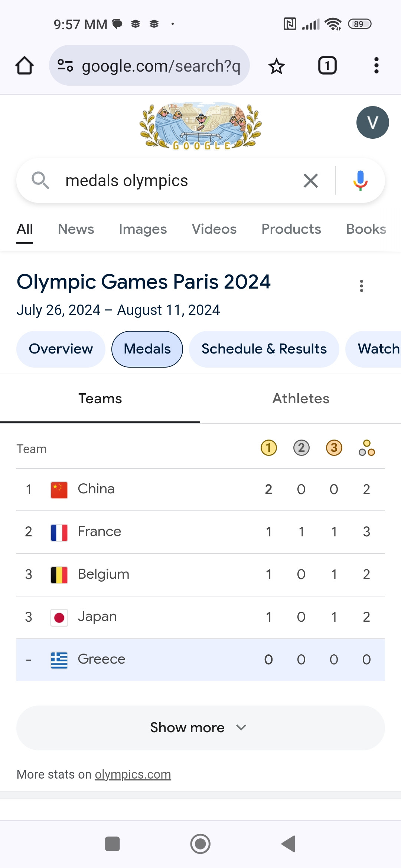Select the Medals chip

pos(147,349)
